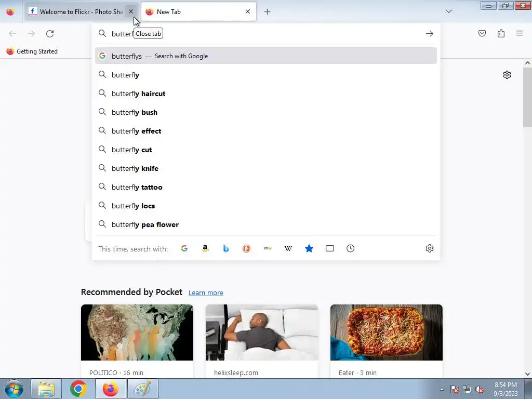Save to Pocket icon
This screenshot has width=532, height=399.
pos(482,33)
